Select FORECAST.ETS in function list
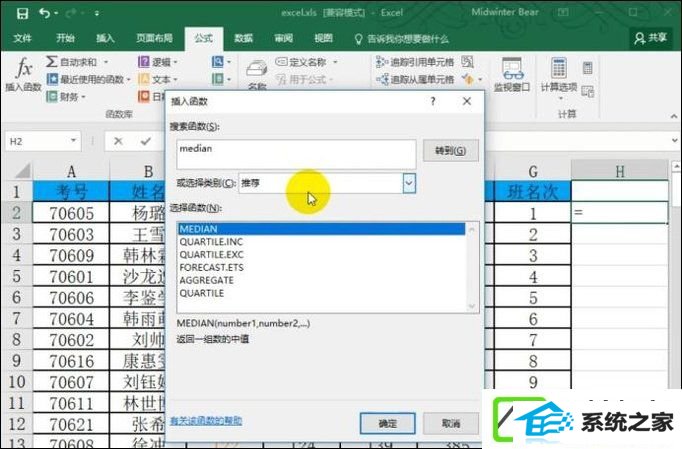The image size is (682, 449). point(321,268)
